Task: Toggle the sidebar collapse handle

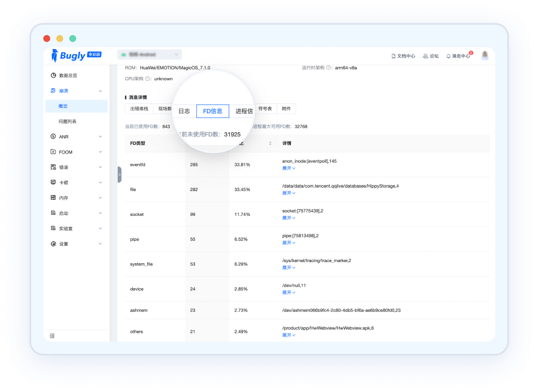Action: pyautogui.click(x=119, y=174)
